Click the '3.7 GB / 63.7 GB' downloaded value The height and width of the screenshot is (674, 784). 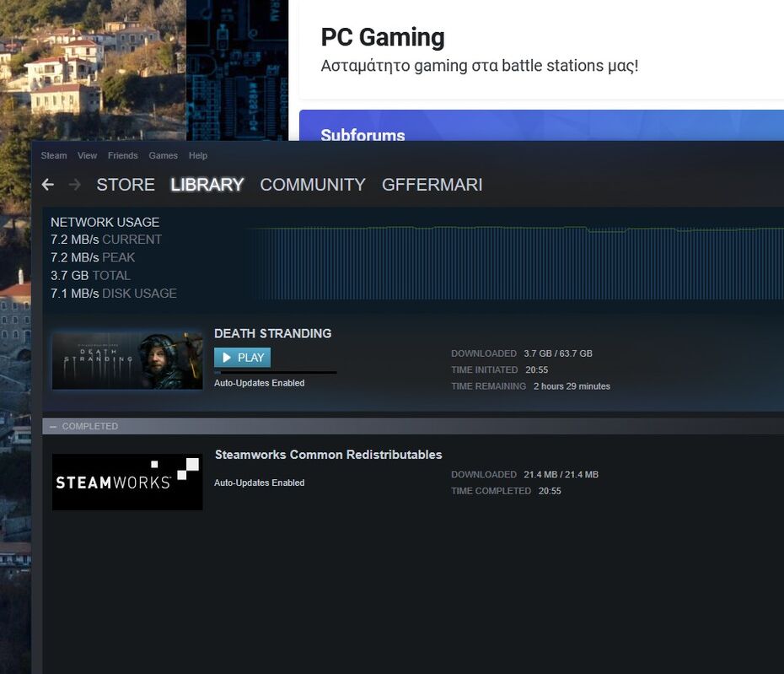tap(558, 353)
